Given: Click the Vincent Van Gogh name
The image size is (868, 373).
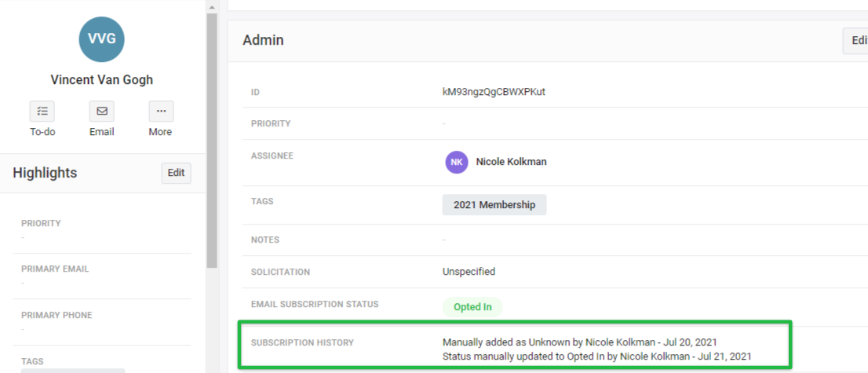Looking at the screenshot, I should click(x=102, y=80).
